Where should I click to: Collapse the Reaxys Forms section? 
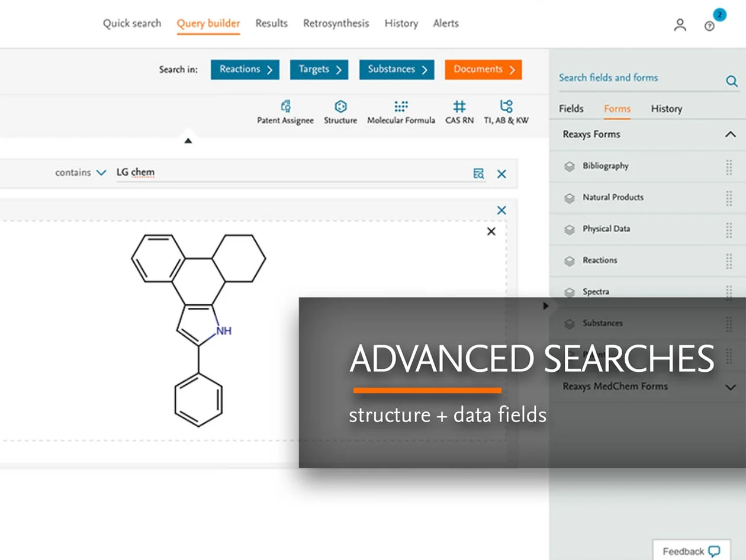pos(729,134)
